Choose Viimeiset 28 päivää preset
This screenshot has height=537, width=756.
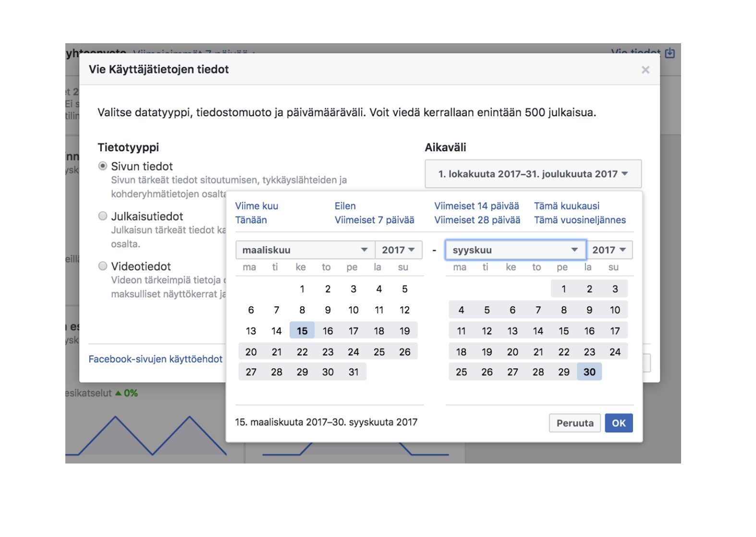point(477,220)
